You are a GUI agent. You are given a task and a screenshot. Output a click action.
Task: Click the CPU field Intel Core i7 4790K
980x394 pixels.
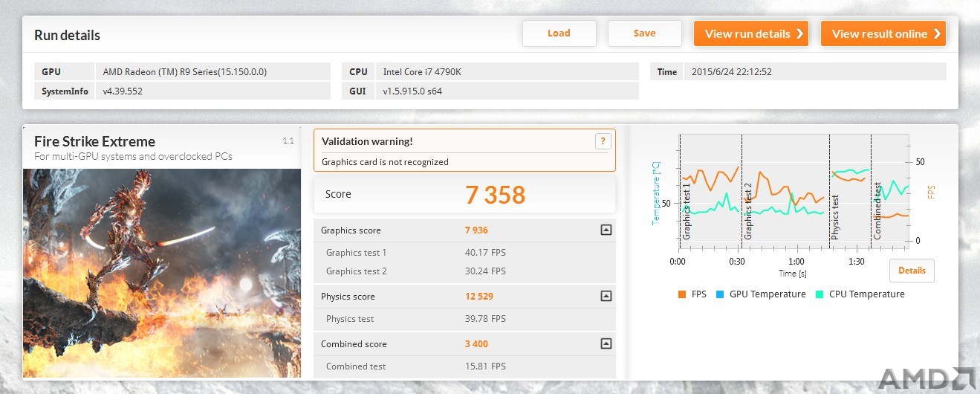(x=507, y=72)
